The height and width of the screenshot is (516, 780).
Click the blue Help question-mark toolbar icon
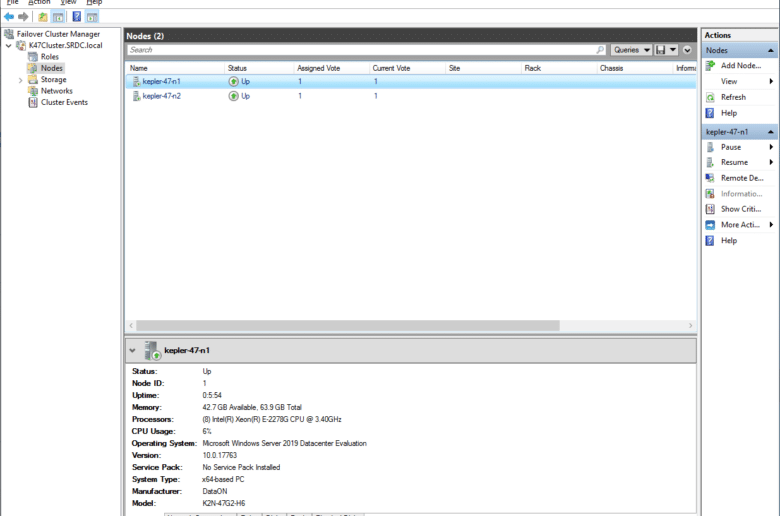(x=77, y=17)
